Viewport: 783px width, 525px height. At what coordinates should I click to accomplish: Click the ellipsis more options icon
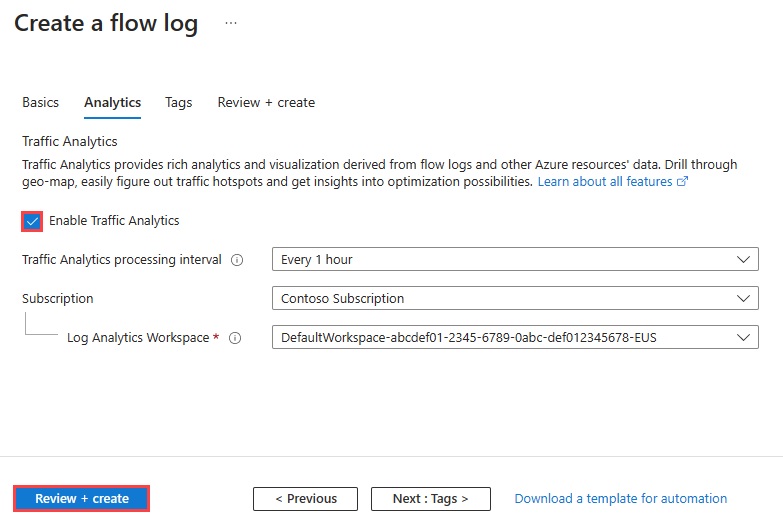point(231,23)
